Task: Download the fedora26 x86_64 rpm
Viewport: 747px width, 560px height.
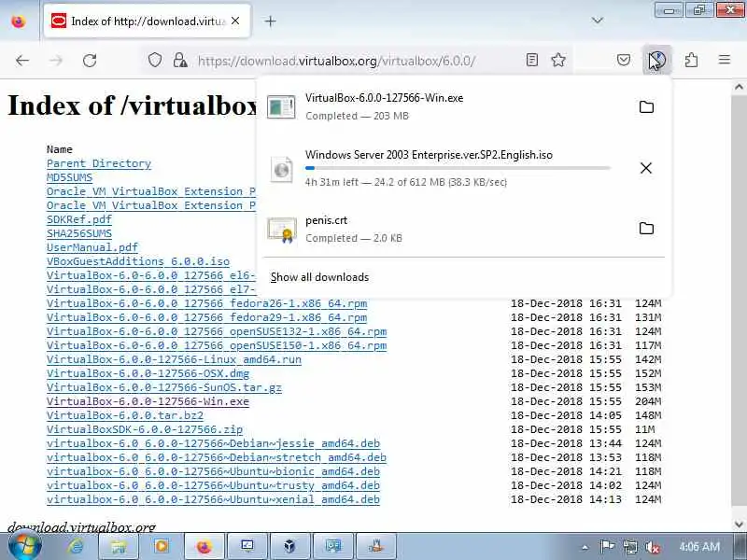Action: [206, 303]
